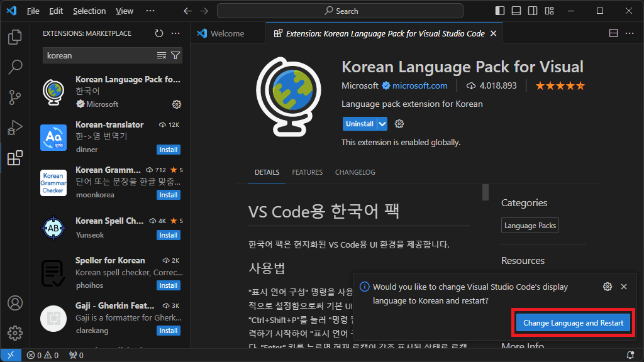Close the Korean Language Pack extension tab
This screenshot has width=644, height=362.
pyautogui.click(x=493, y=33)
